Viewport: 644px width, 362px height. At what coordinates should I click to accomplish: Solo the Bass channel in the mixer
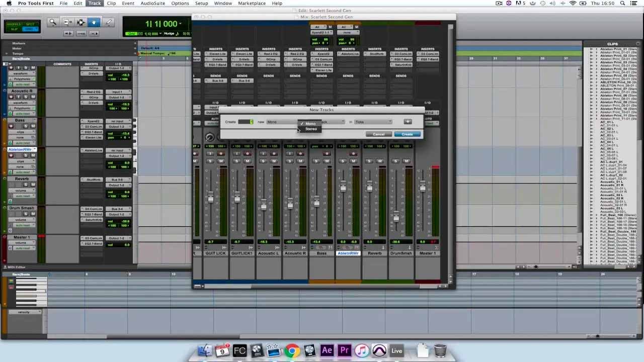click(316, 161)
